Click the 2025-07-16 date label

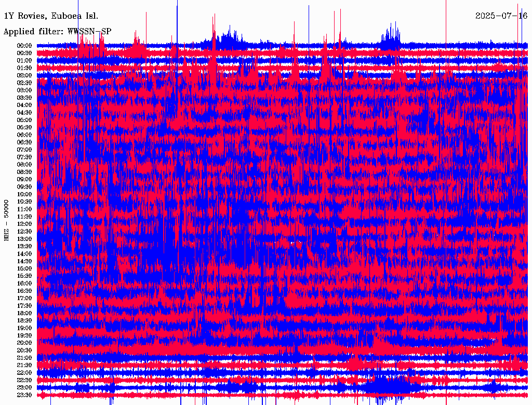501,16
